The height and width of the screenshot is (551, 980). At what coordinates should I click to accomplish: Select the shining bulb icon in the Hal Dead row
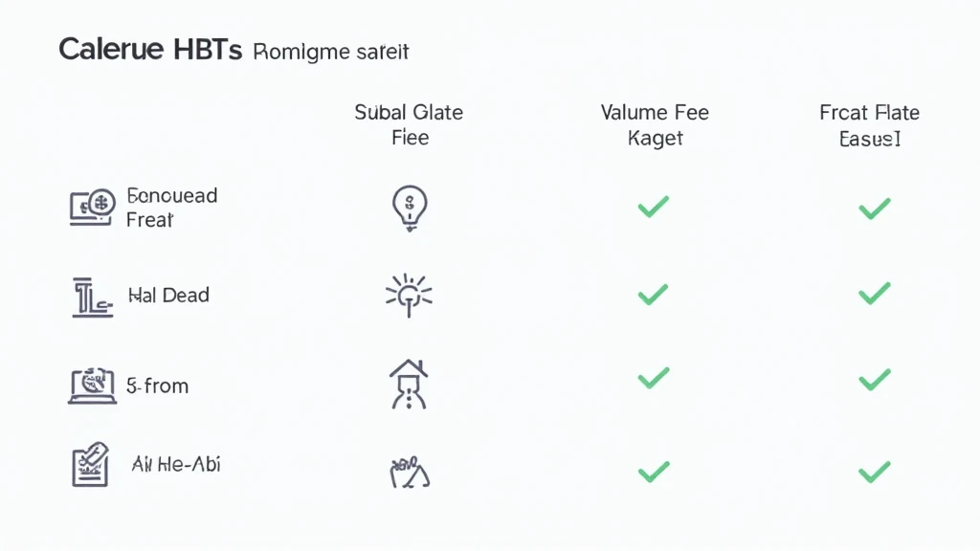click(409, 295)
